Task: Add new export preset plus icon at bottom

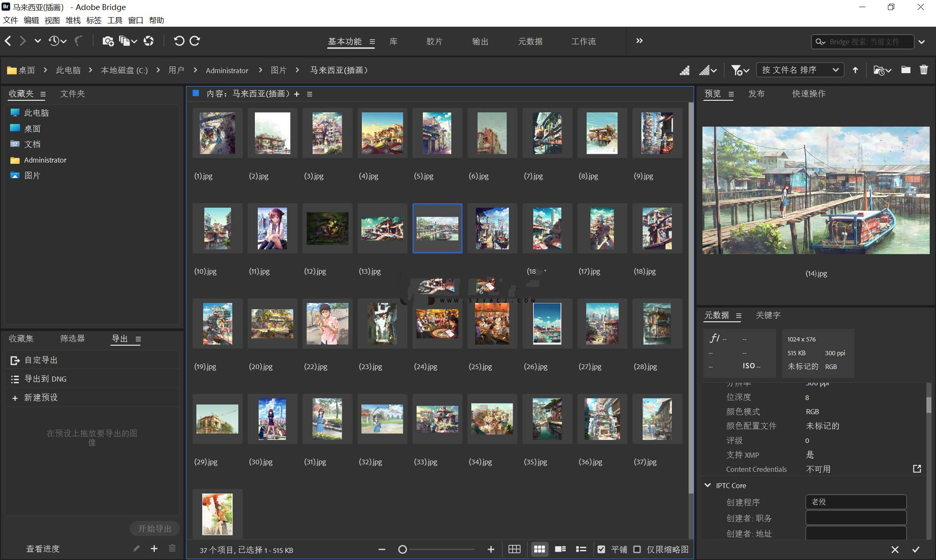Action: [154, 548]
